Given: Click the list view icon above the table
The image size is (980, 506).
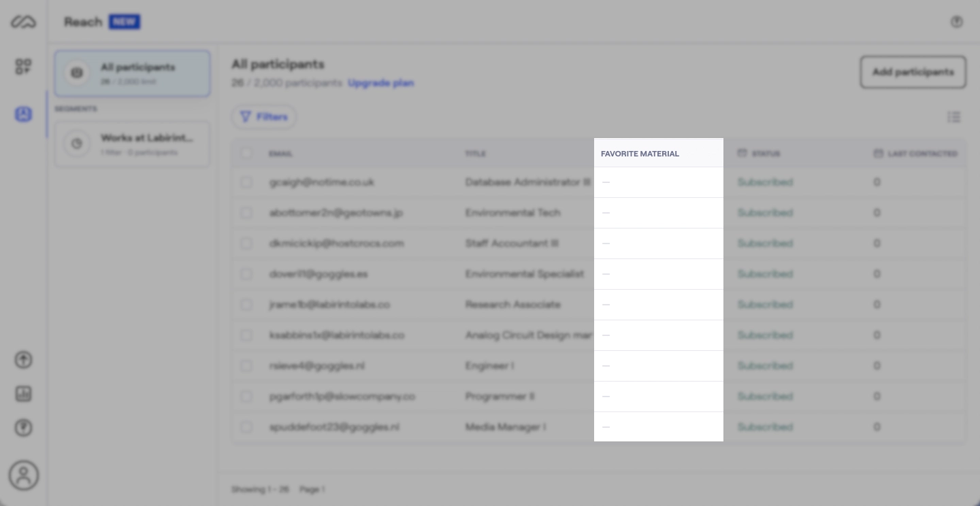Looking at the screenshot, I should (954, 117).
